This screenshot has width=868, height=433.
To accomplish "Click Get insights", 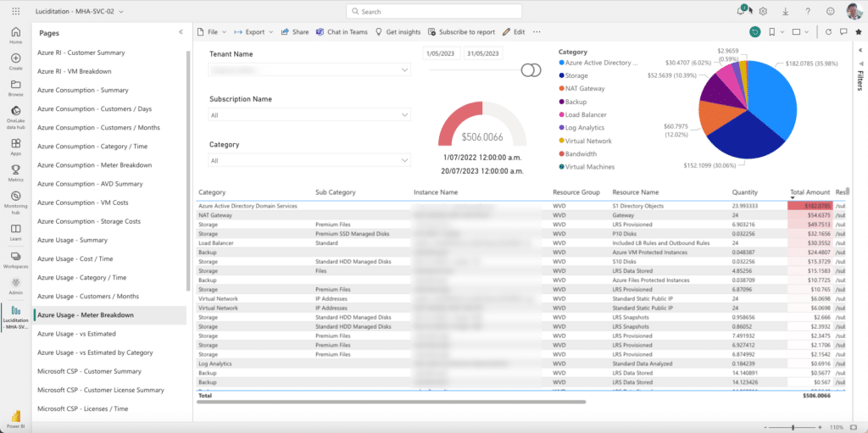I will pyautogui.click(x=398, y=32).
